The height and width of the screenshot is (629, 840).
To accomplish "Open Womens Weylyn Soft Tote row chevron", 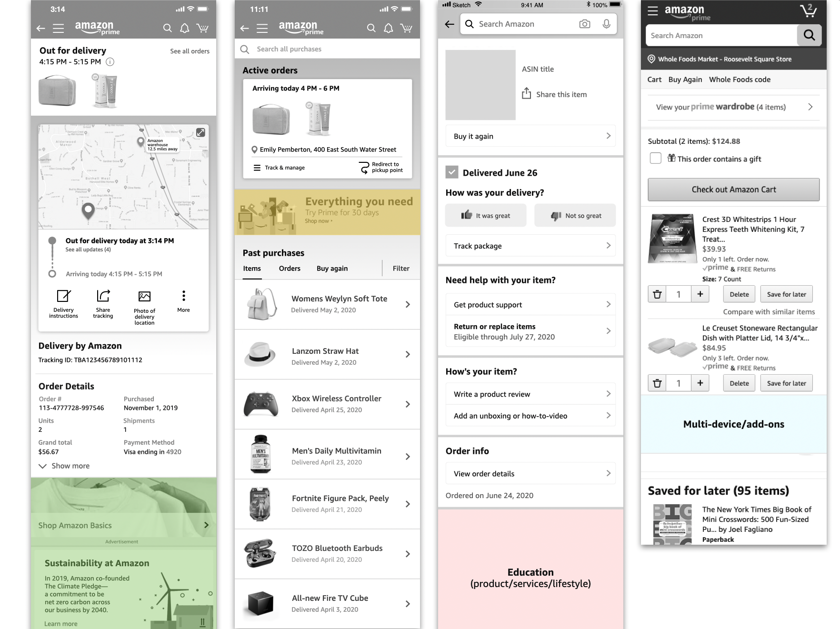I will [x=408, y=305].
